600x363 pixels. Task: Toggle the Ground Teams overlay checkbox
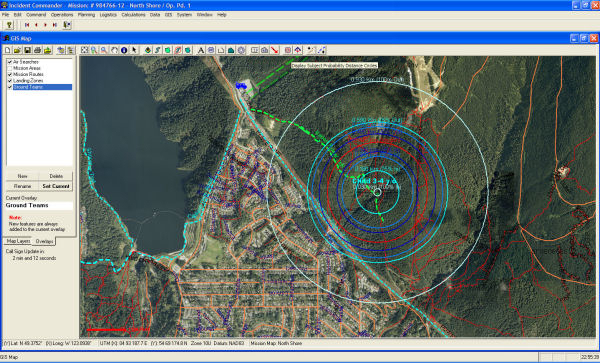(10, 87)
